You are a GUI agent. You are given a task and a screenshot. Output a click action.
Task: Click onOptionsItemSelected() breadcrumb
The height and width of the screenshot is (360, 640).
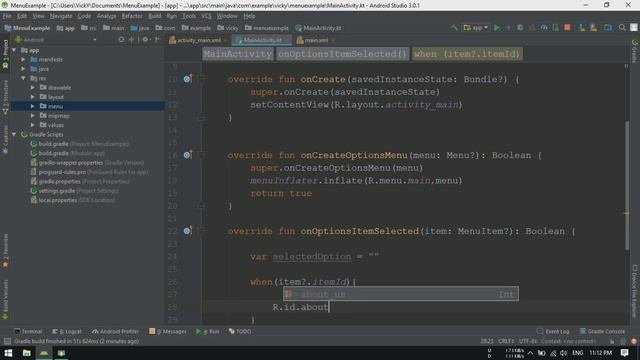coord(342,54)
